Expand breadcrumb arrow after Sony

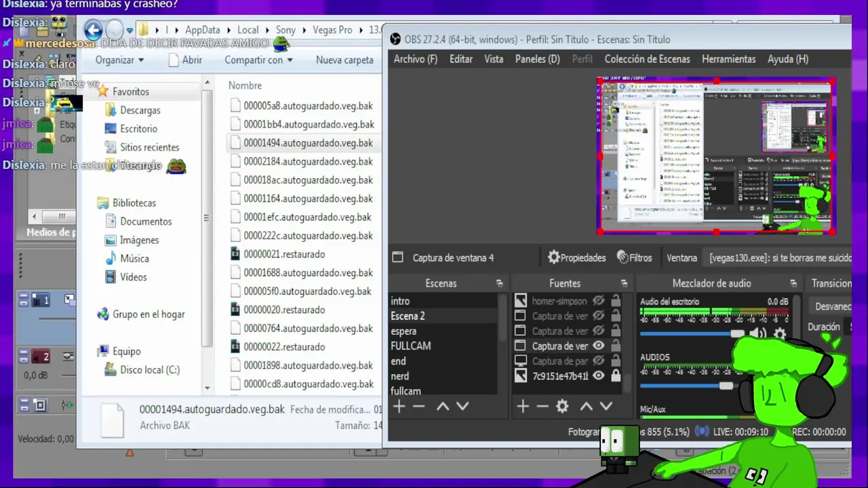tap(304, 30)
